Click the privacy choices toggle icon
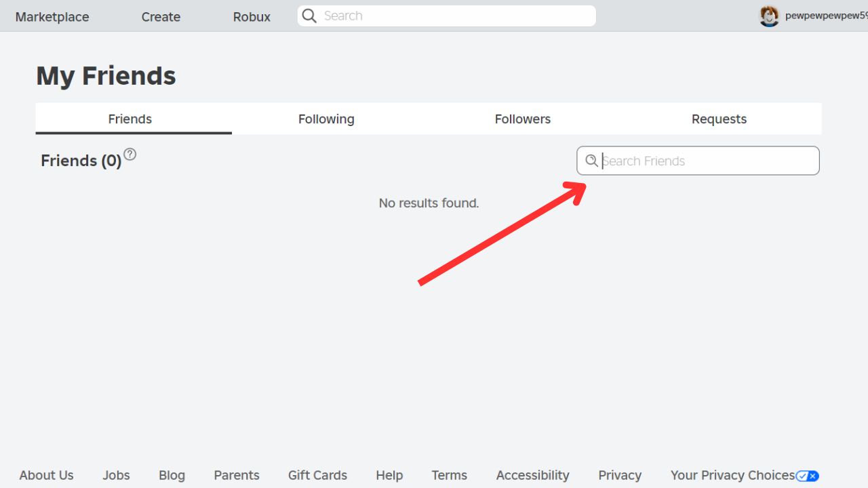This screenshot has height=488, width=868. (808, 476)
